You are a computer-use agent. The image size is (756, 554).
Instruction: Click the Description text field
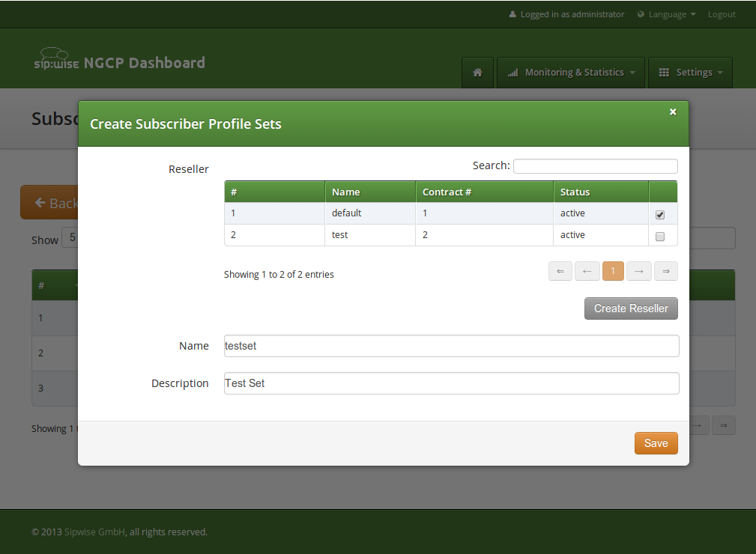[x=450, y=383]
